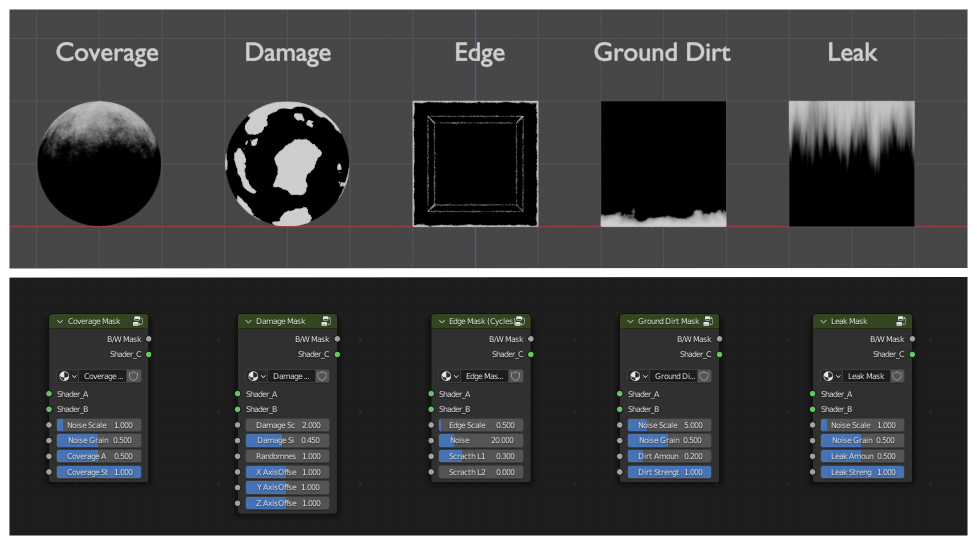Click the Edge Mas... node group name field
The height and width of the screenshot is (545, 977).
tap(485, 376)
